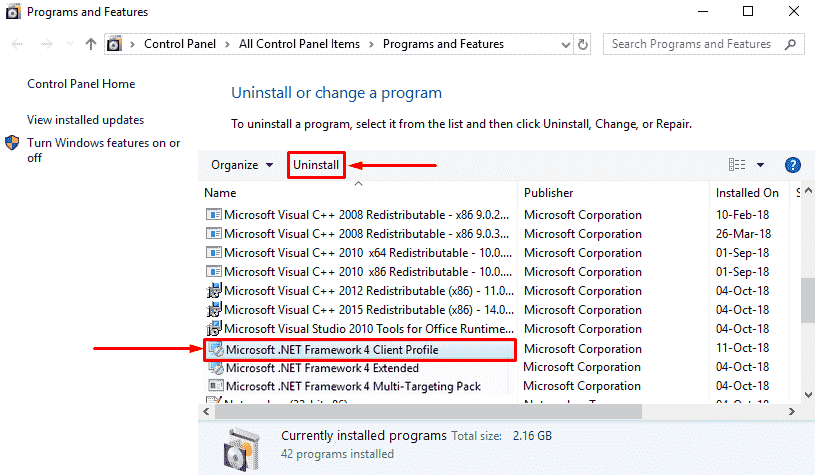Viewport: 815px width, 475px height.
Task: Click the installed programs disc icon in details pane
Action: [241, 448]
